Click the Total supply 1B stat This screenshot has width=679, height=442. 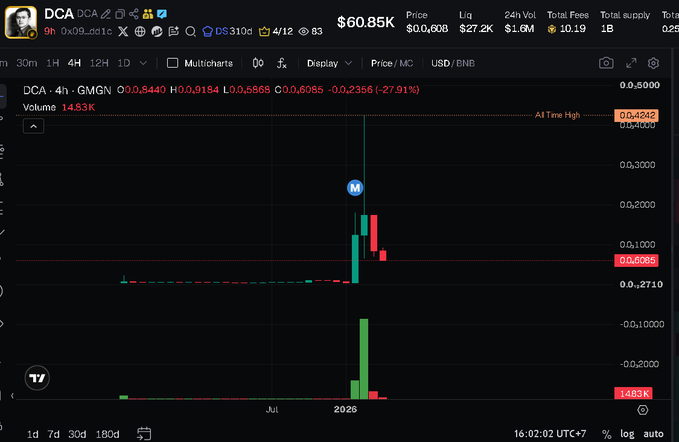[x=625, y=22]
